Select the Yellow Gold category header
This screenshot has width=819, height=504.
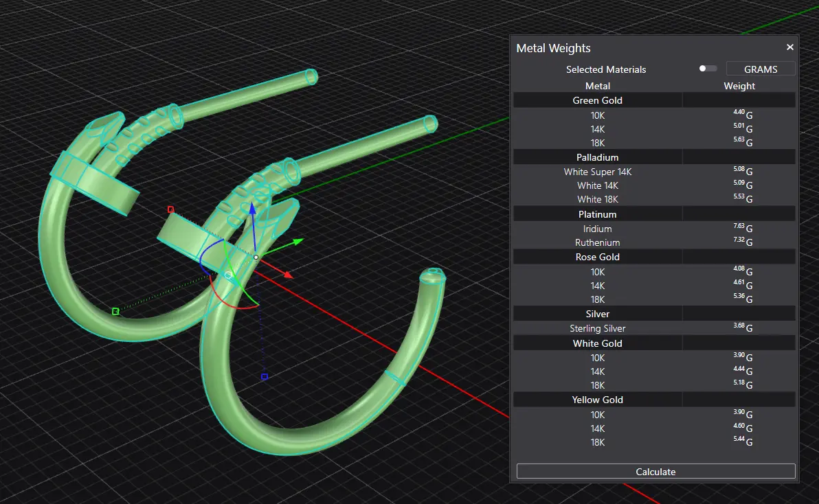point(597,400)
